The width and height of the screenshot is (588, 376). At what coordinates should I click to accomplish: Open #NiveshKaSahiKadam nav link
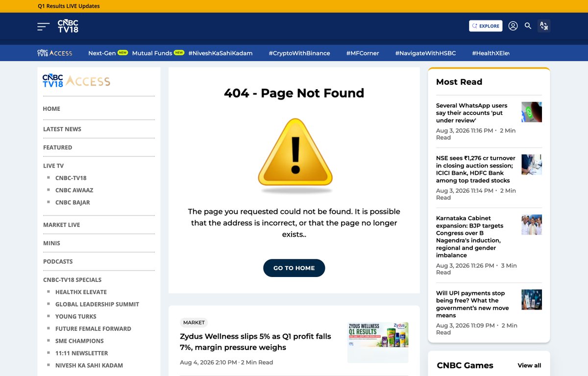(220, 53)
